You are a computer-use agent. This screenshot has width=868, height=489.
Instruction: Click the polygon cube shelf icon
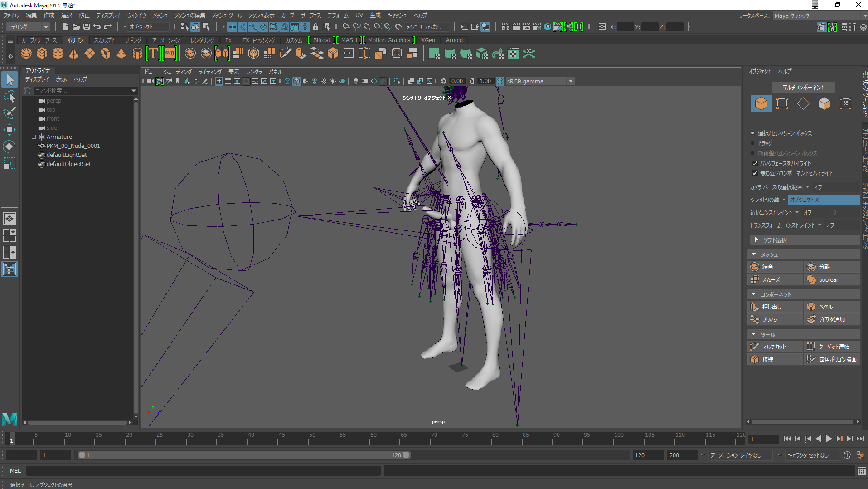[42, 54]
